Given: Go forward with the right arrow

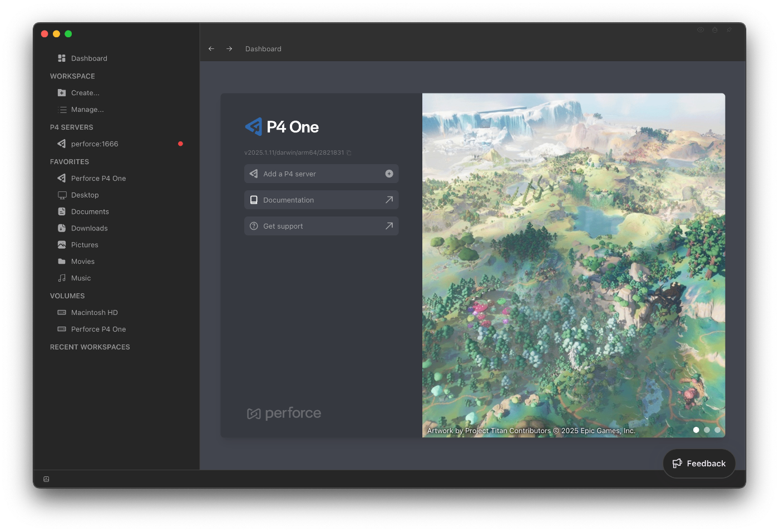Looking at the screenshot, I should tap(229, 49).
